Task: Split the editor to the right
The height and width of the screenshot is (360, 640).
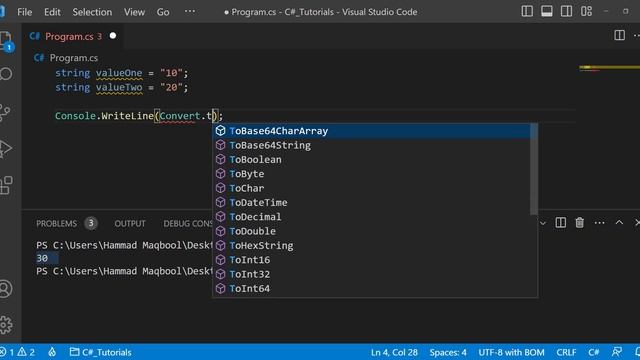Action: [619, 36]
